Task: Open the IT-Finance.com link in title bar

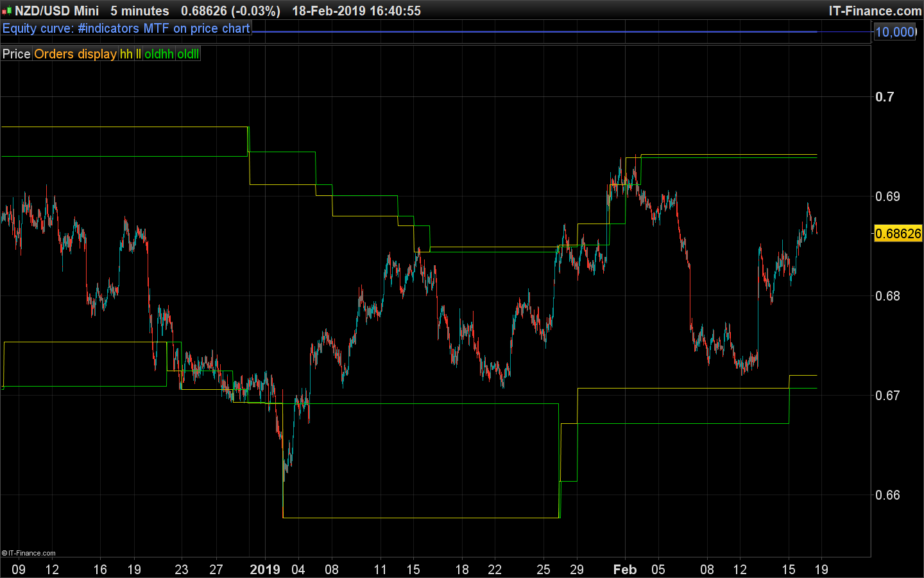Action: 875,11
